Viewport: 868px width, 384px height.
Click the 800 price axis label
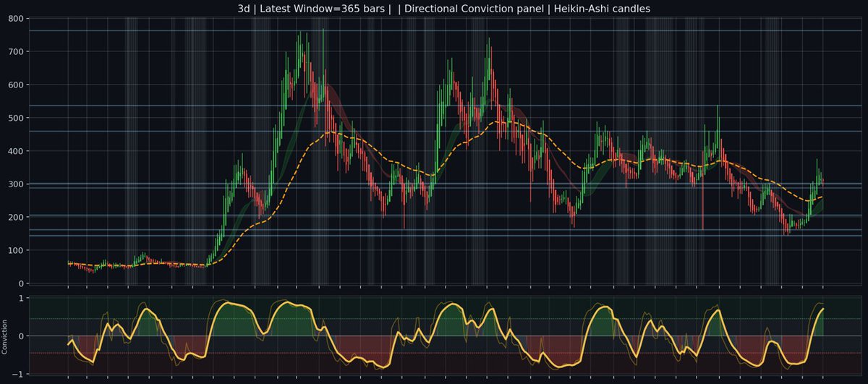pyautogui.click(x=15, y=19)
